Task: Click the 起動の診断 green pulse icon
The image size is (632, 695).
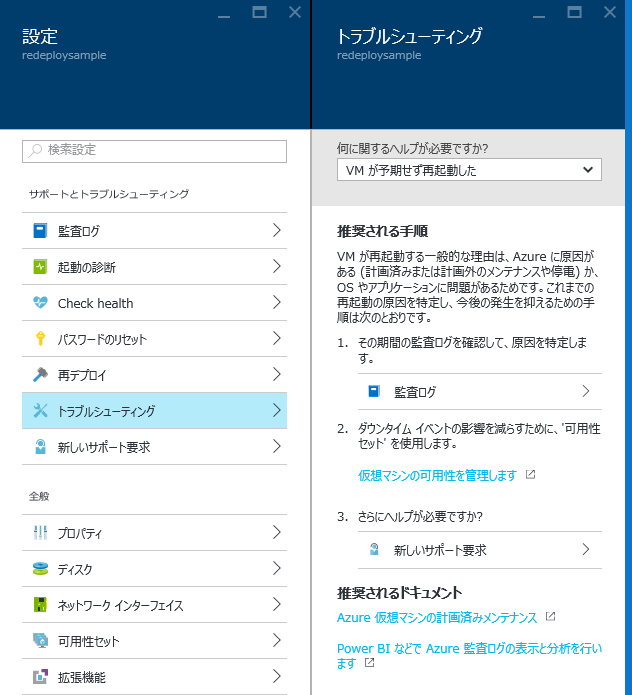Action: click(40, 267)
